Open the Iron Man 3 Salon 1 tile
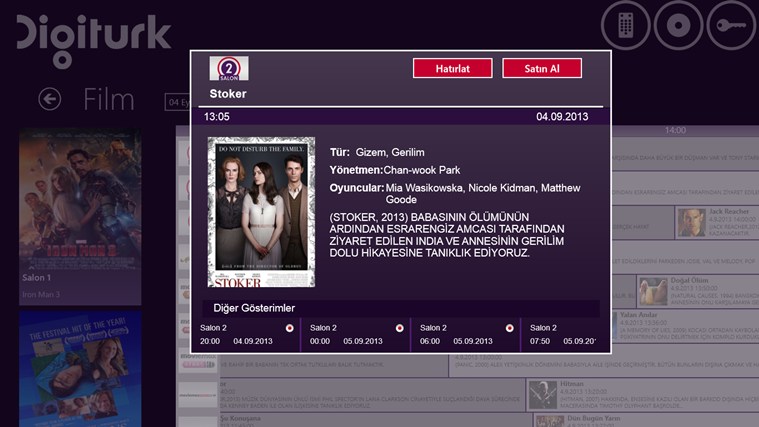Viewport: 759px width, 427px height. click(80, 216)
